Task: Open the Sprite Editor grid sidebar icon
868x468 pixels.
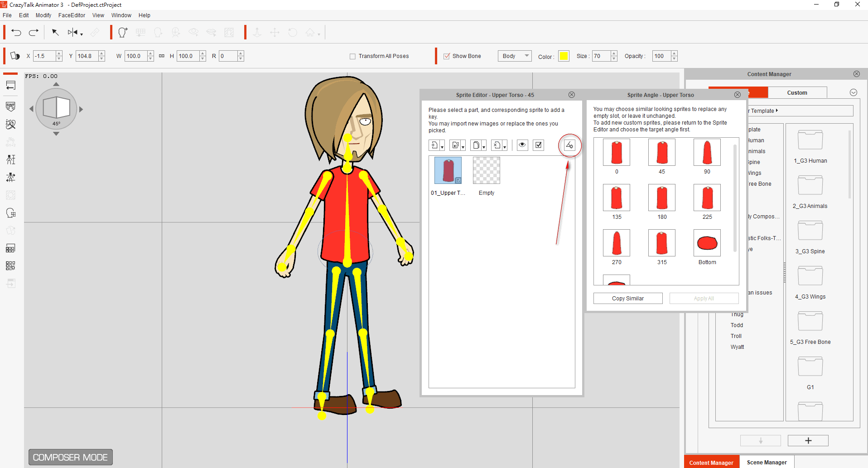Action: [11, 248]
